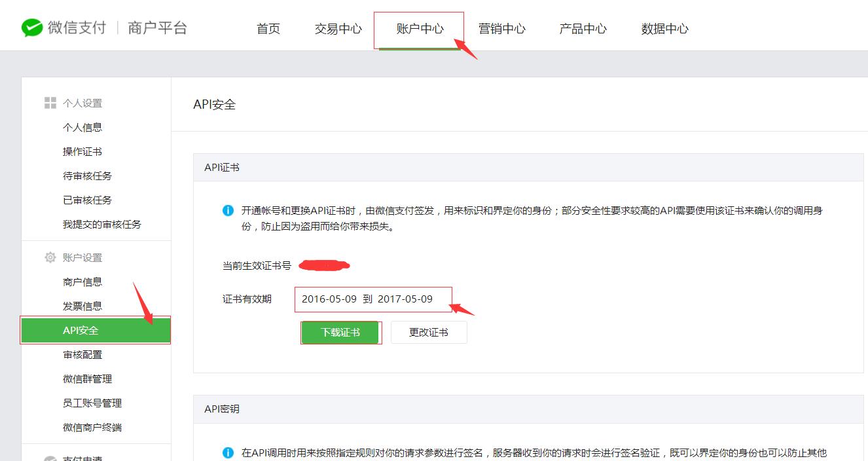The width and height of the screenshot is (868, 461).
Task: Open the 产品中心 tab
Action: coord(583,29)
